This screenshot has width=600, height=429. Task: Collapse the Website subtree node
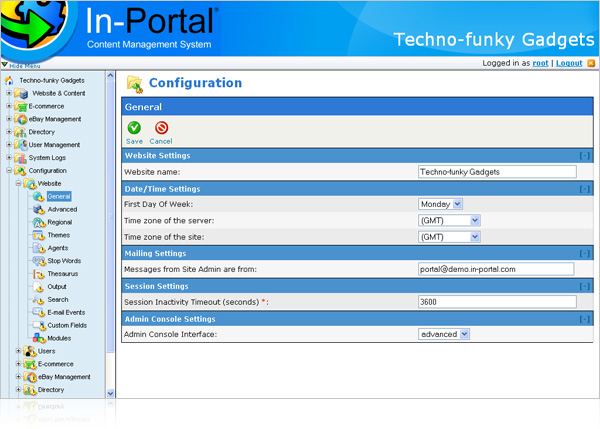point(18,183)
